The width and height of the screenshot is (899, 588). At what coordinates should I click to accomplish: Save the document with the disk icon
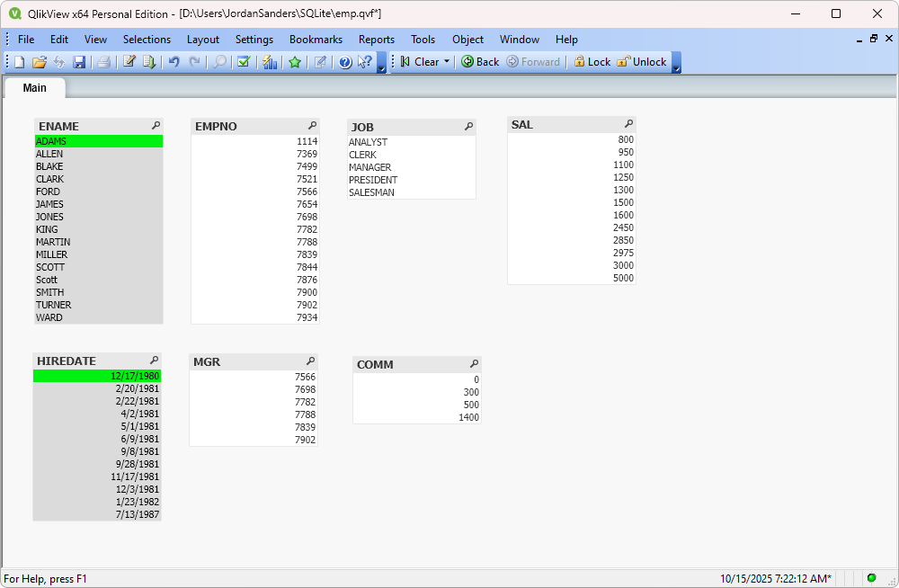coord(80,61)
